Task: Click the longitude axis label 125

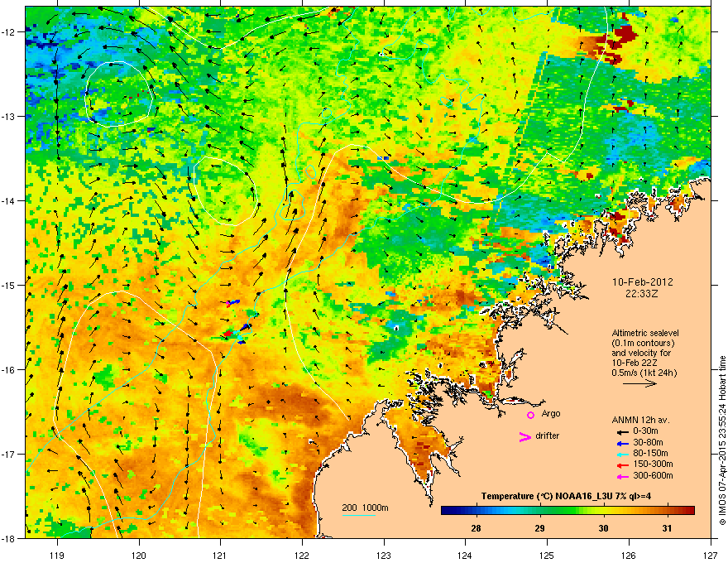Action: point(547,555)
